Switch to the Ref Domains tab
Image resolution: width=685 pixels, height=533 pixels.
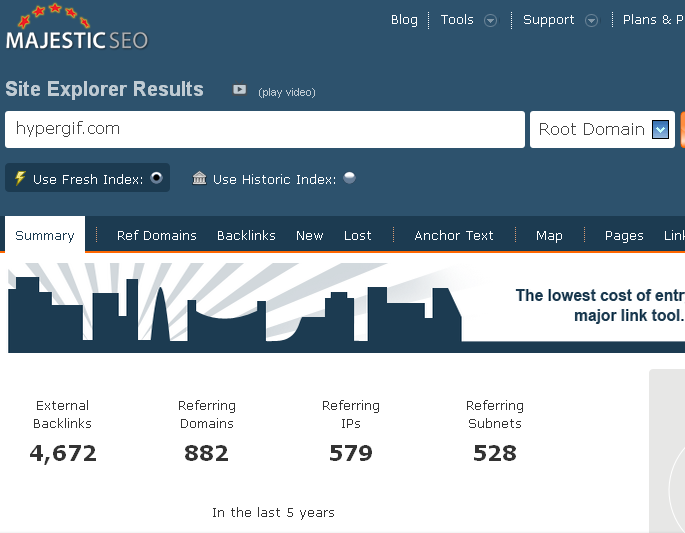click(x=156, y=235)
